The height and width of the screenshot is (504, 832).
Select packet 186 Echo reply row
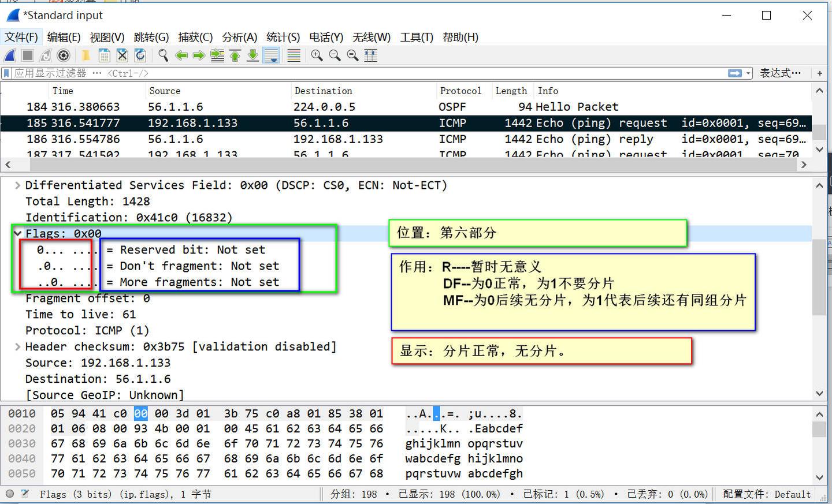coord(406,139)
